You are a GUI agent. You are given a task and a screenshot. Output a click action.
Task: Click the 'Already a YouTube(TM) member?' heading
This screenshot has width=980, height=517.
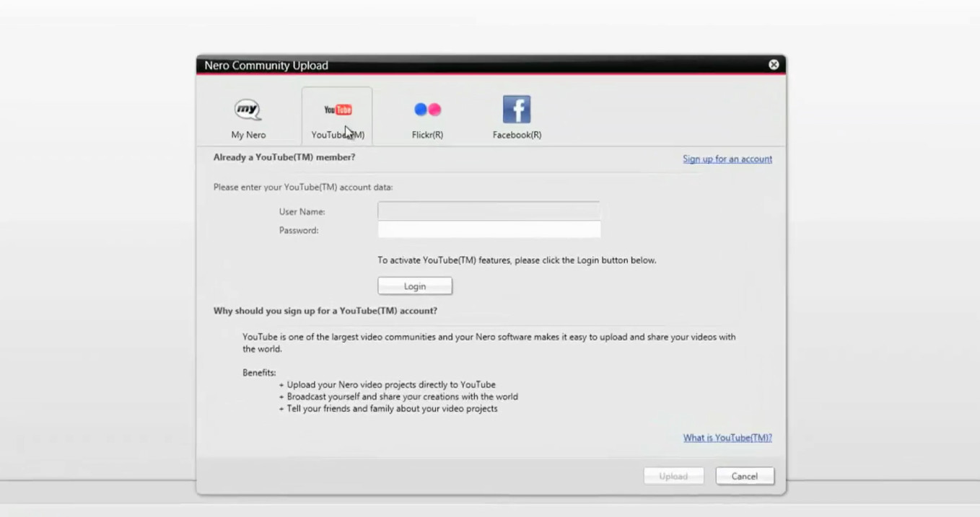pos(284,156)
